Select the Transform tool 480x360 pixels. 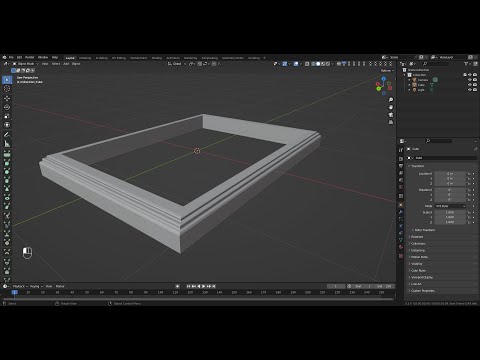(x=7, y=125)
